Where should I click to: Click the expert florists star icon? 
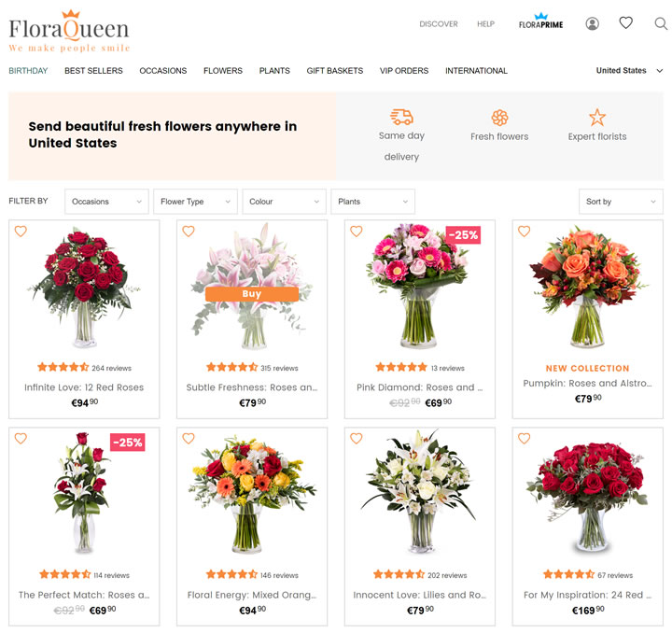coord(597,117)
